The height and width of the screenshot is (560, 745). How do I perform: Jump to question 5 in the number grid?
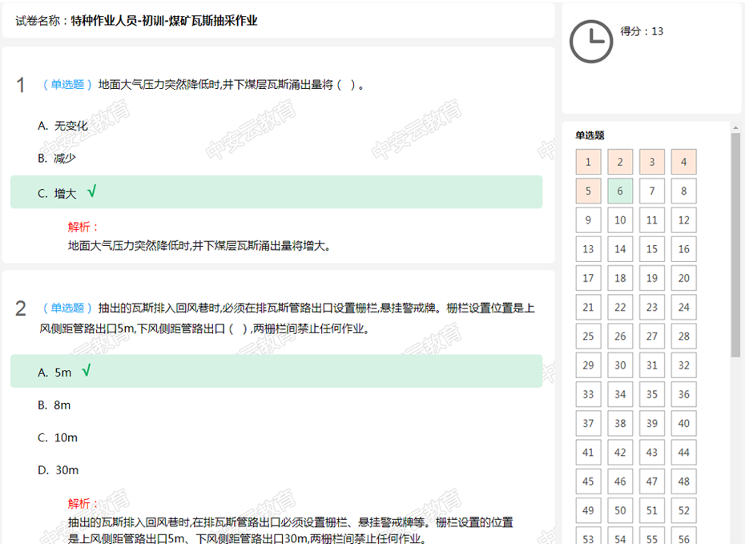(588, 191)
